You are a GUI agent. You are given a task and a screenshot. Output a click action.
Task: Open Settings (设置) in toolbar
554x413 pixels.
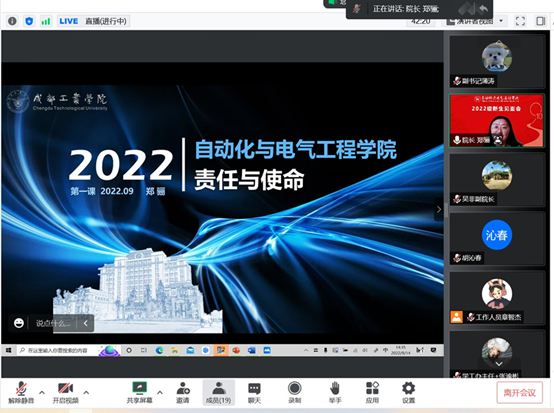[408, 393]
